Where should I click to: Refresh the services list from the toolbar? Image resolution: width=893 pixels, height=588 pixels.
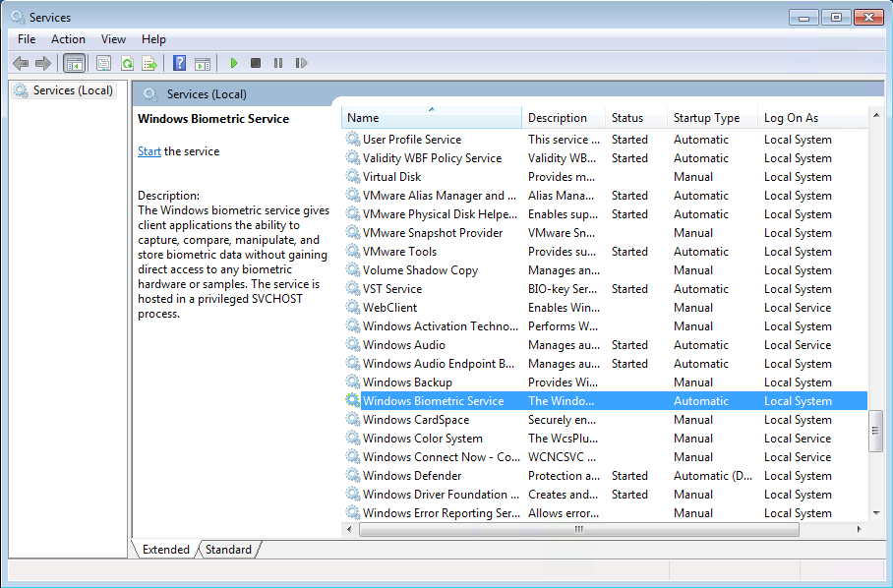(127, 63)
